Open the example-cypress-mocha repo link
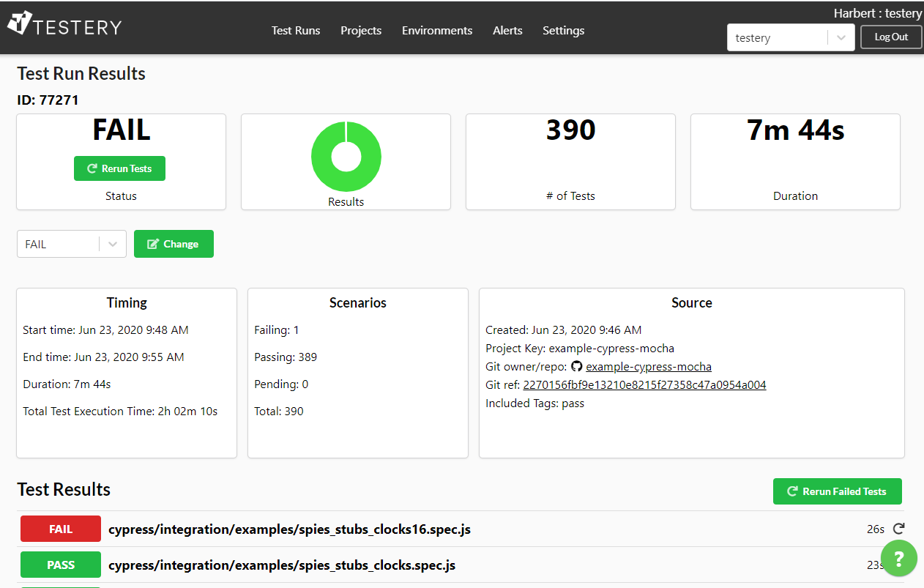Image resolution: width=924 pixels, height=588 pixels. point(649,366)
